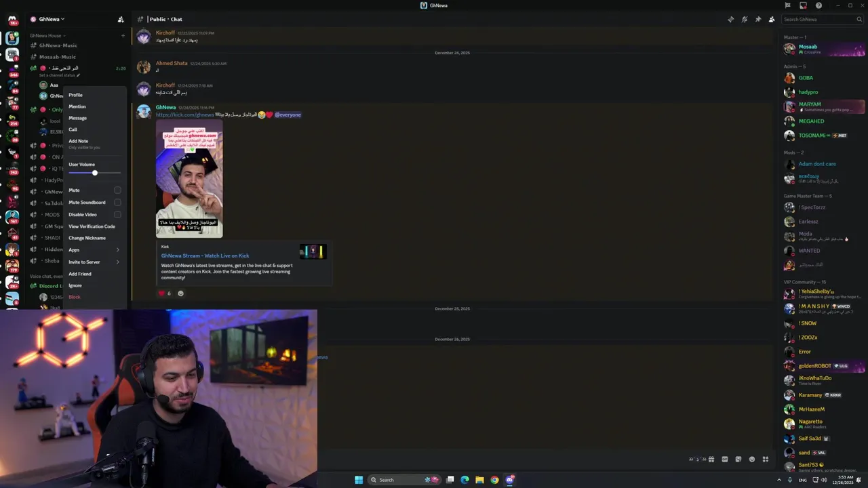Viewport: 868px width, 488px height.
Task: Click the Windows Start button
Action: [x=359, y=480]
